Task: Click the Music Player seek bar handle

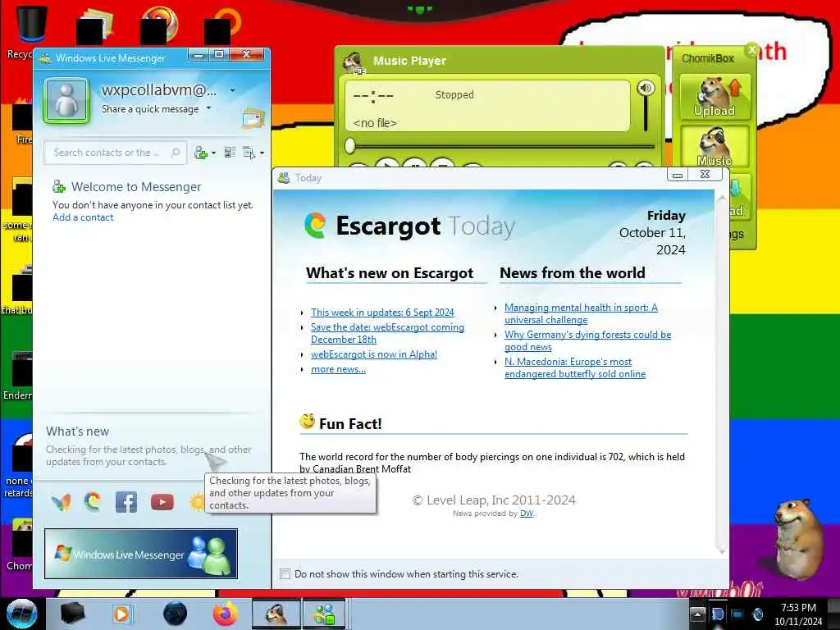Action: coord(349,146)
